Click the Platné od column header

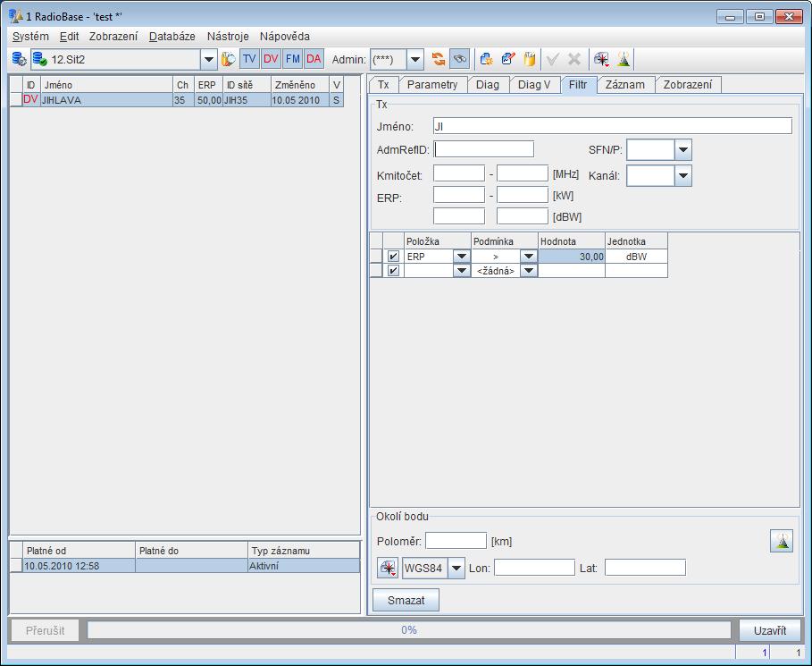(79, 551)
